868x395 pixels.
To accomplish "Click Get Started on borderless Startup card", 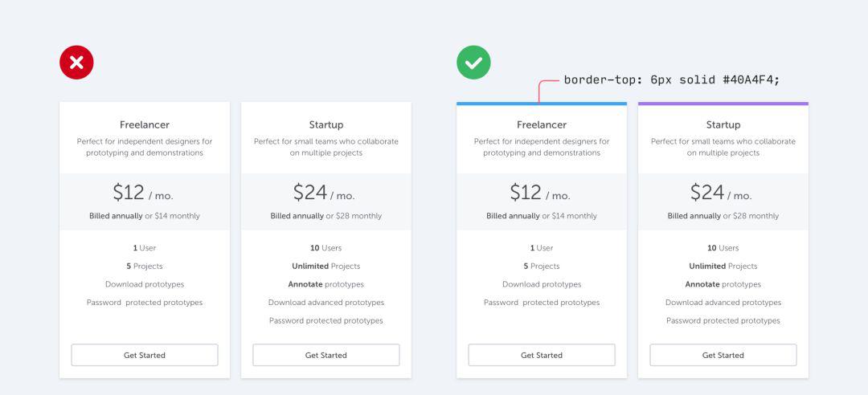I will [x=326, y=355].
